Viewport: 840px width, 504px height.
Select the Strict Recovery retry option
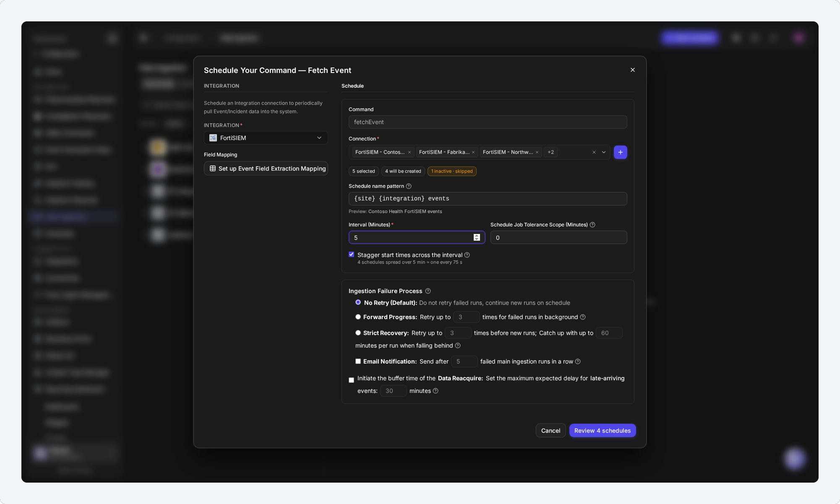(358, 333)
